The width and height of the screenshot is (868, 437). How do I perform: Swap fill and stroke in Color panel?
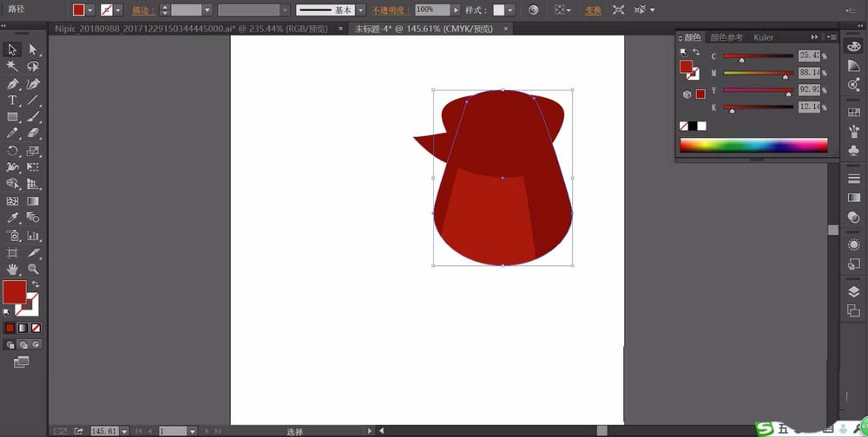696,53
